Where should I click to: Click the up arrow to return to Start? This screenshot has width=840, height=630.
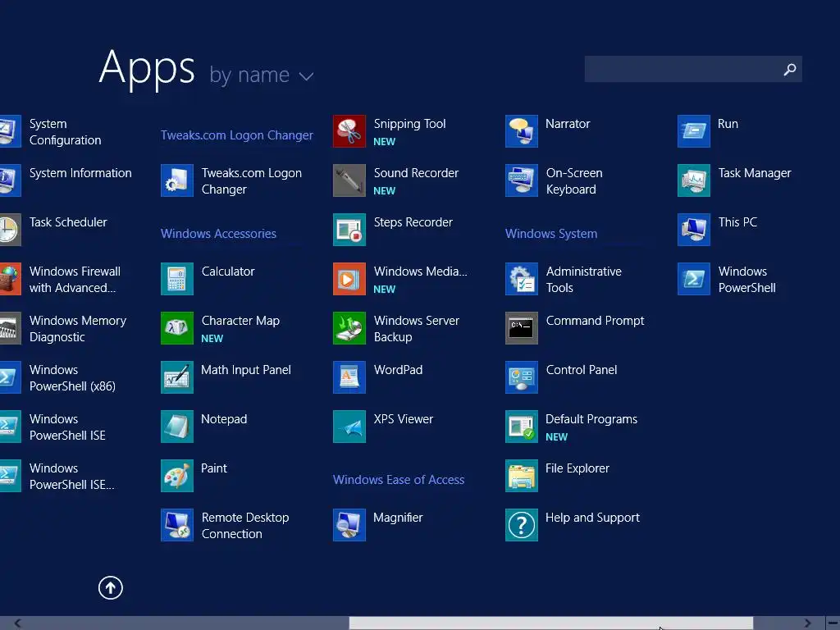(x=111, y=587)
